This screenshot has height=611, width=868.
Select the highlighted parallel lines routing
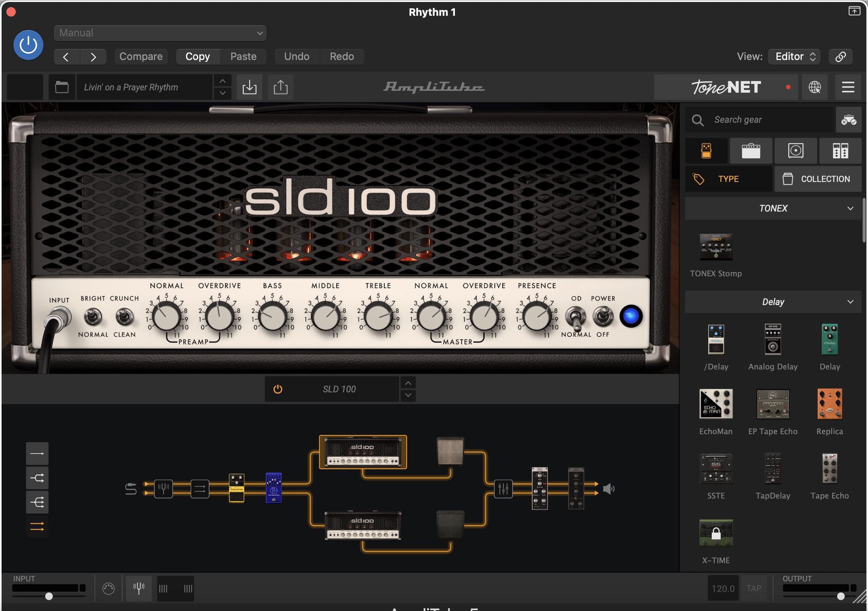click(37, 527)
